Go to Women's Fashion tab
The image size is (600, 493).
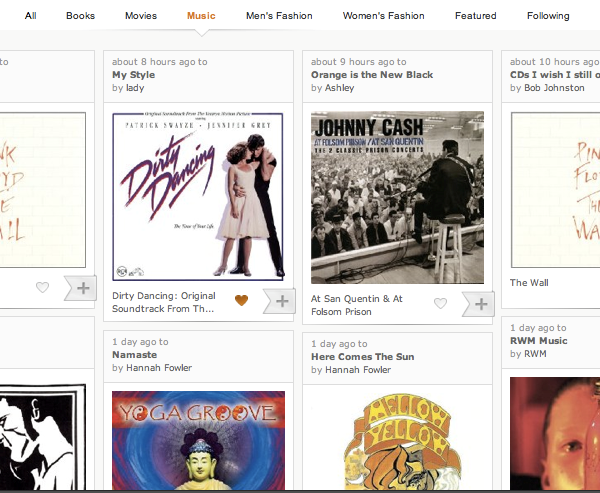coord(384,16)
